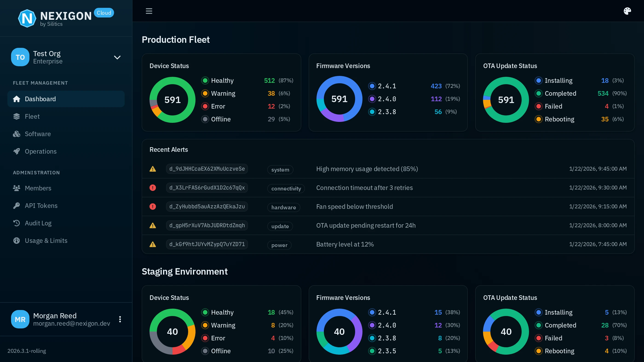Click warning icon on battery level alert
The height and width of the screenshot is (362, 644).
click(x=153, y=244)
